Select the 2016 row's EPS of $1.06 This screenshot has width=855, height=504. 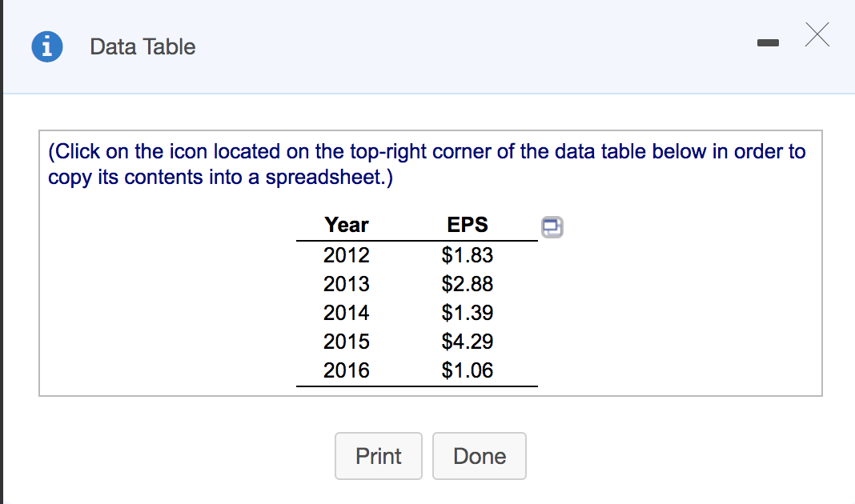[468, 370]
